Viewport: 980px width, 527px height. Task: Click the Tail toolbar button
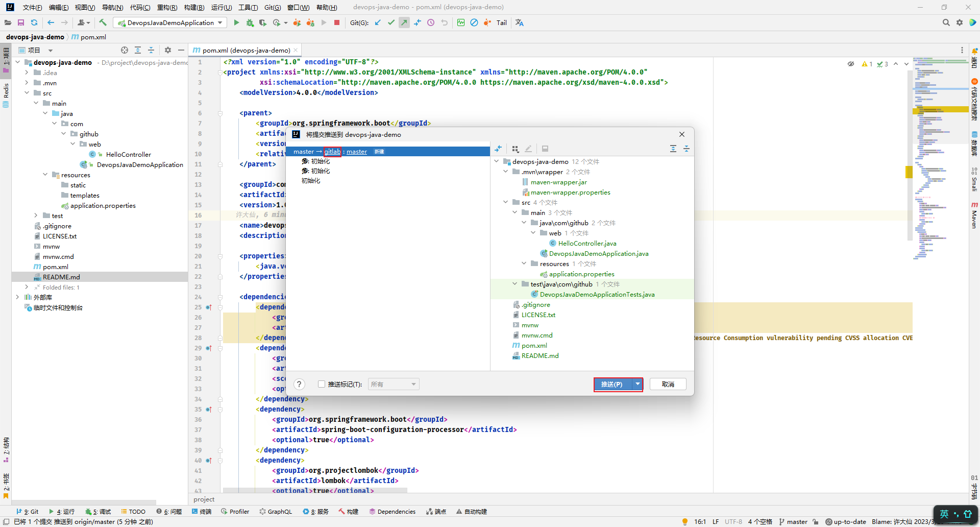(502, 22)
